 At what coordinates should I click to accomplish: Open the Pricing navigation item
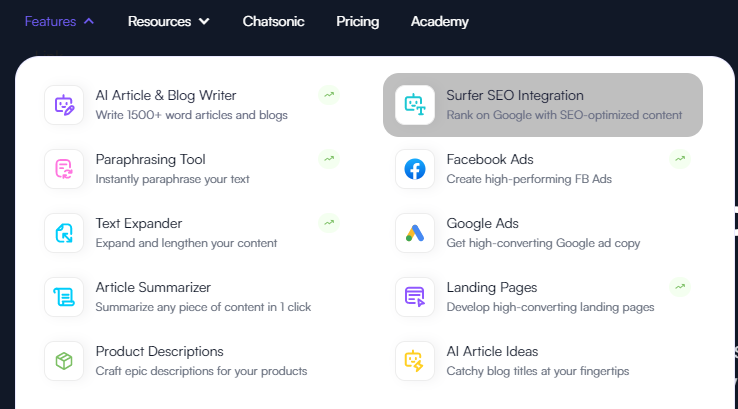pyautogui.click(x=358, y=21)
